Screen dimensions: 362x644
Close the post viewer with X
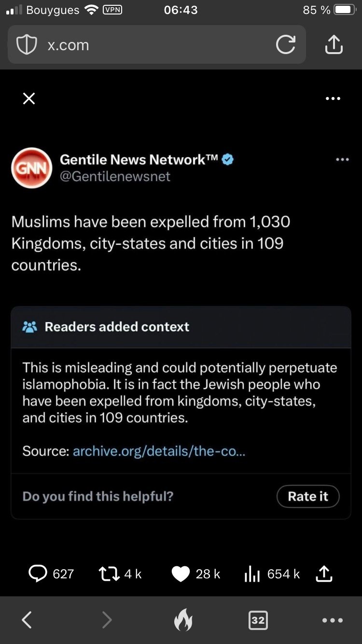pos(29,98)
